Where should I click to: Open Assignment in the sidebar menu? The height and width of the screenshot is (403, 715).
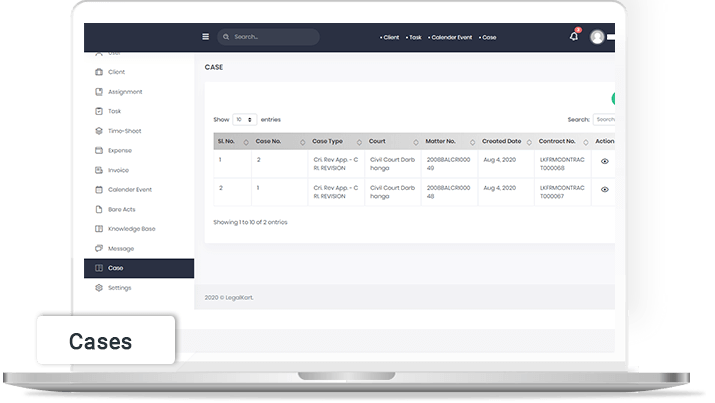(x=125, y=92)
